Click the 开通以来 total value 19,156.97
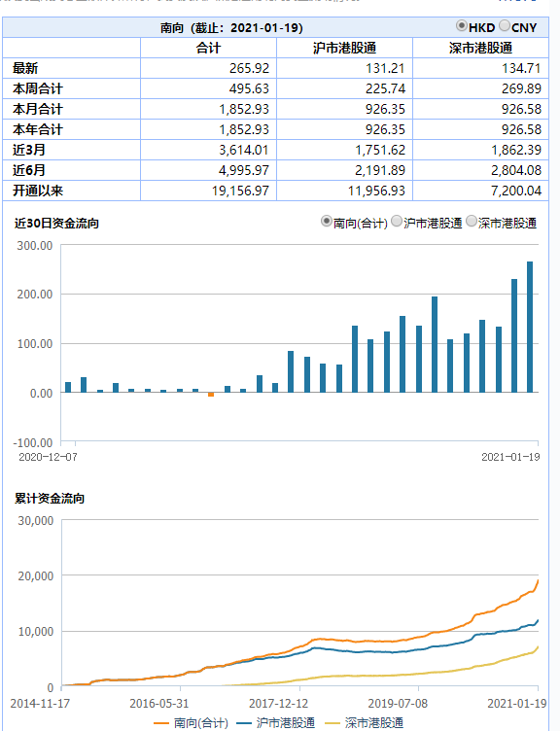This screenshot has height=731, width=560. 240,191
